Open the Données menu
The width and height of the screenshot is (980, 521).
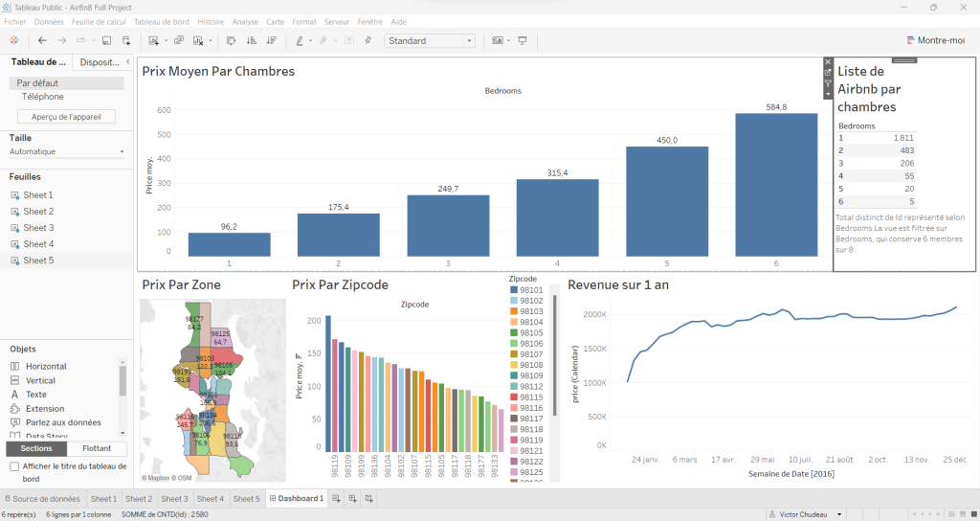pyautogui.click(x=49, y=22)
